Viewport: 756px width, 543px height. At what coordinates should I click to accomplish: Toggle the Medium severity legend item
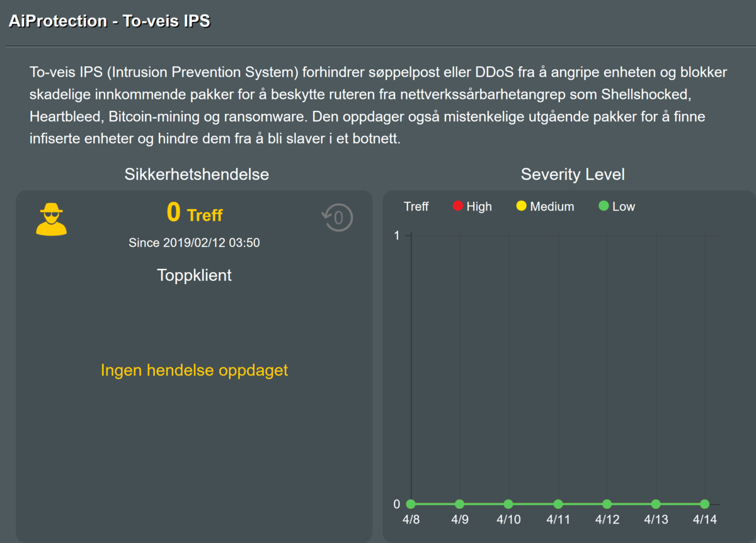(545, 207)
